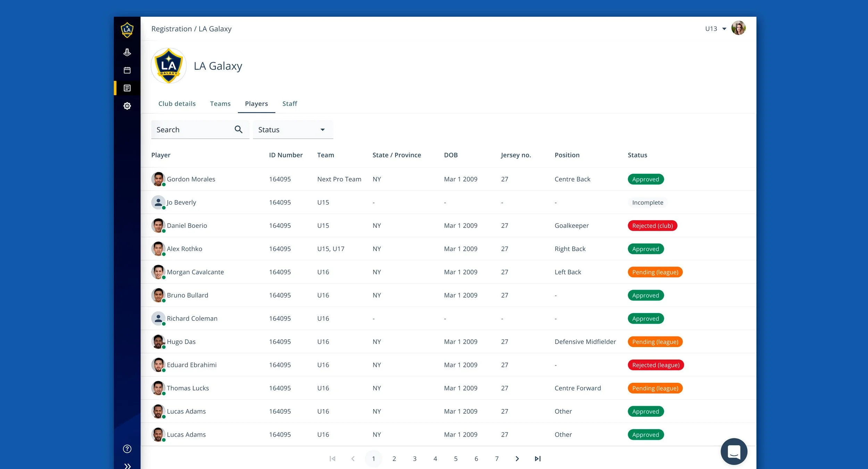Image resolution: width=868 pixels, height=469 pixels.
Task: Click Daniel Boerio's Rejected (club) badge
Action: pyautogui.click(x=652, y=226)
